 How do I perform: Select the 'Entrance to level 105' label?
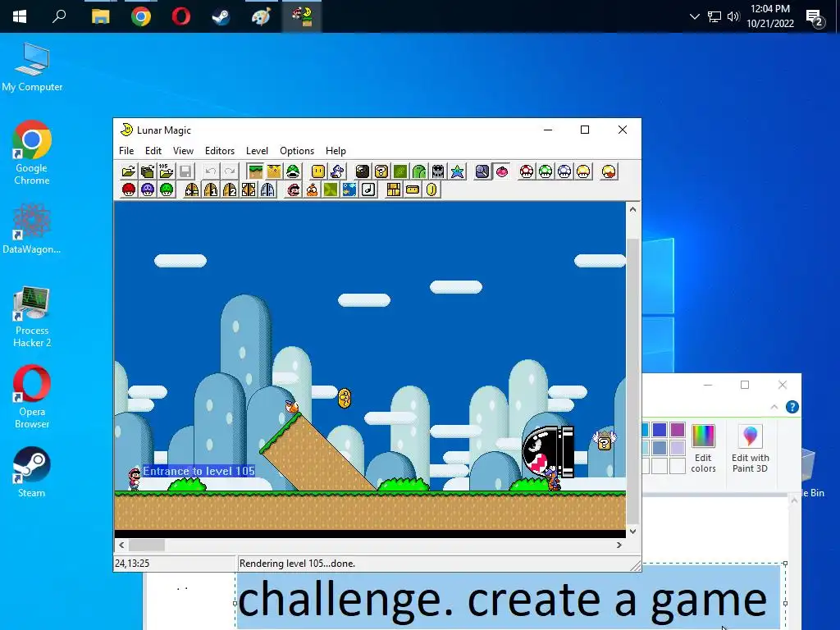click(x=199, y=472)
